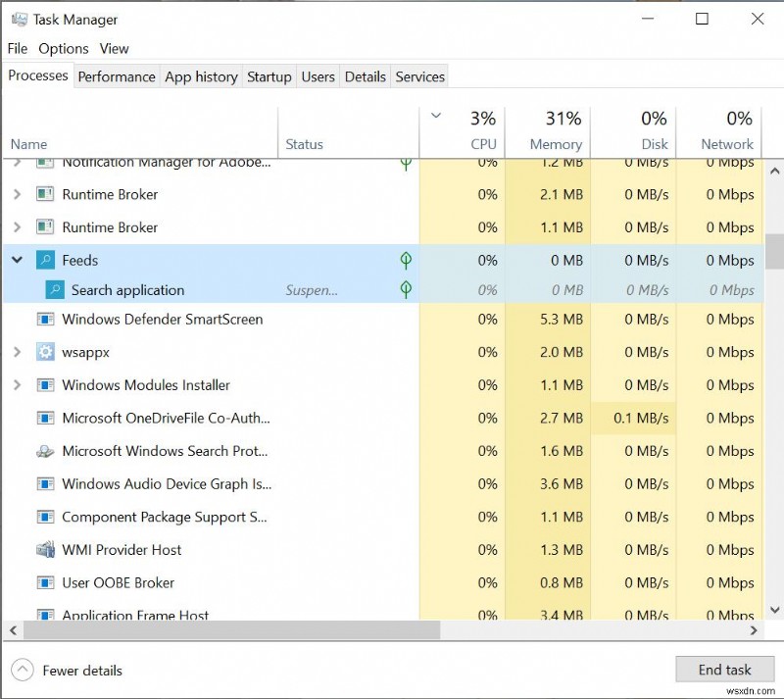Sort by the Disk column header
Screen dimensions: 784x699
633,132
